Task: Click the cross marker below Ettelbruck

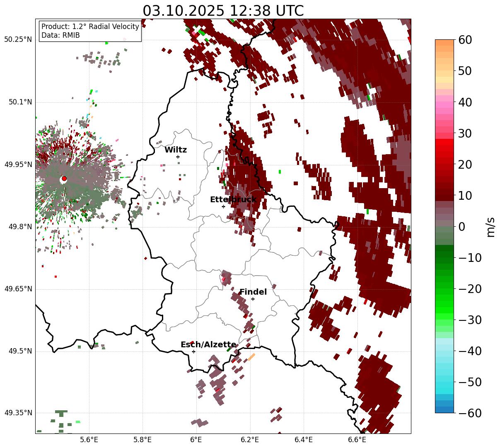Action: coord(223,206)
